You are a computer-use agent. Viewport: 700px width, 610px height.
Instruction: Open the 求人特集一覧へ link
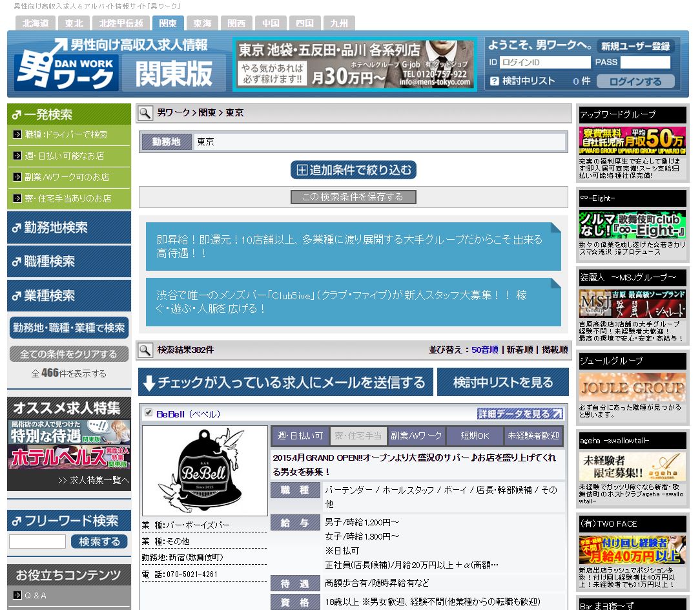tap(94, 480)
